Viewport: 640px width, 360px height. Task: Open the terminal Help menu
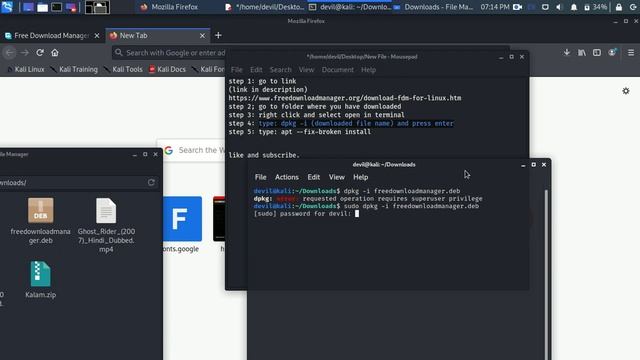pos(360,177)
